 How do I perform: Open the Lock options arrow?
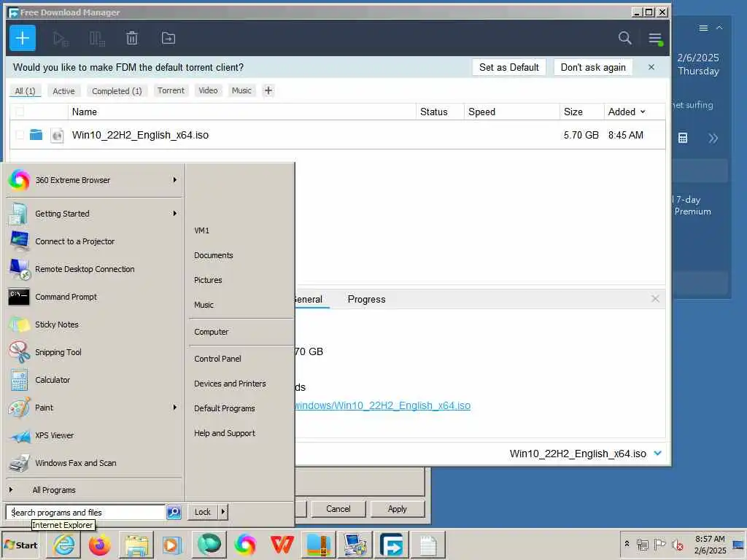223,512
